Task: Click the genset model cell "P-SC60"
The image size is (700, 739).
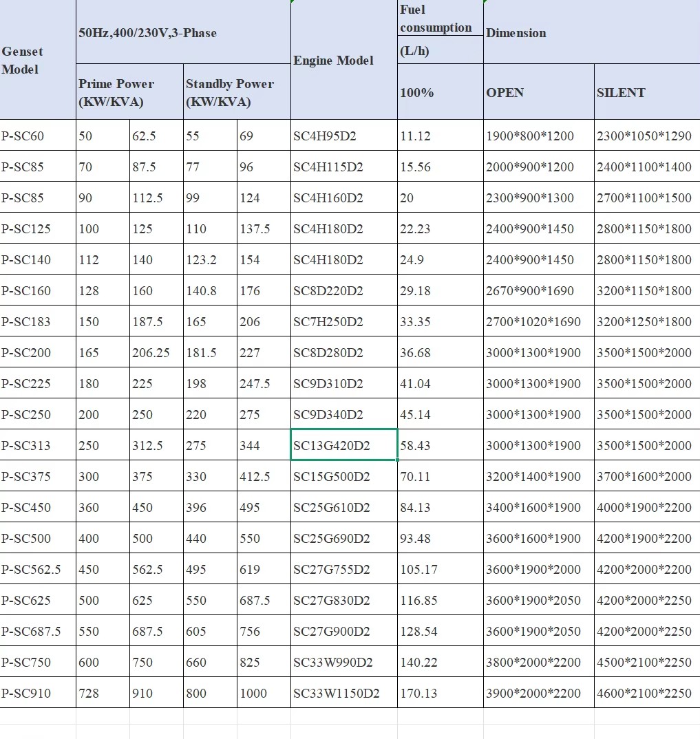Action: point(38,136)
